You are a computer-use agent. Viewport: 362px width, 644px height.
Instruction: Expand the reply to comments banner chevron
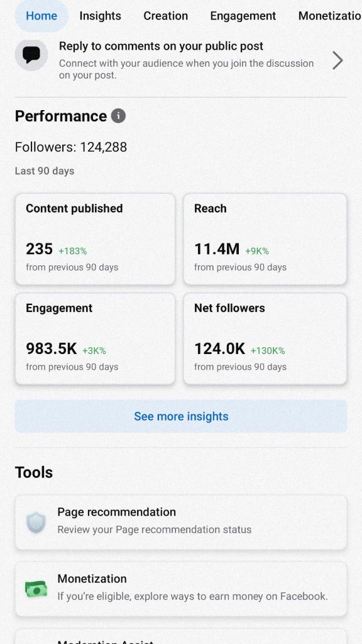pos(338,60)
